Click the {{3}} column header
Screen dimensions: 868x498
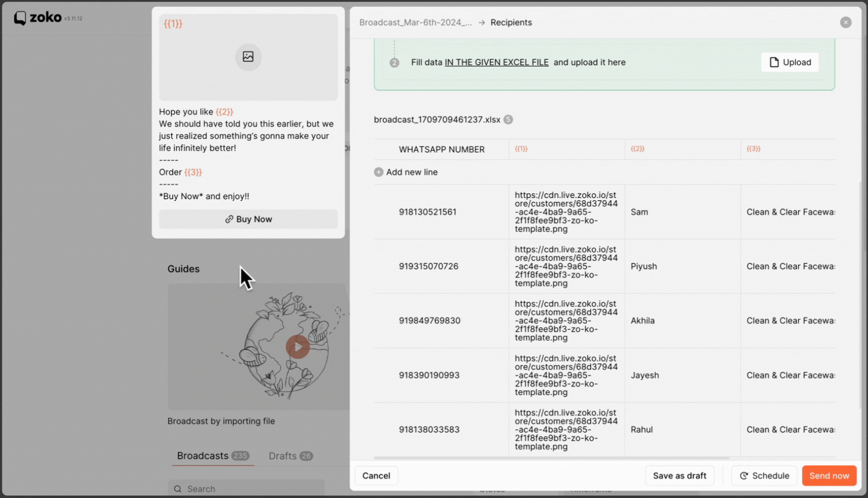753,149
